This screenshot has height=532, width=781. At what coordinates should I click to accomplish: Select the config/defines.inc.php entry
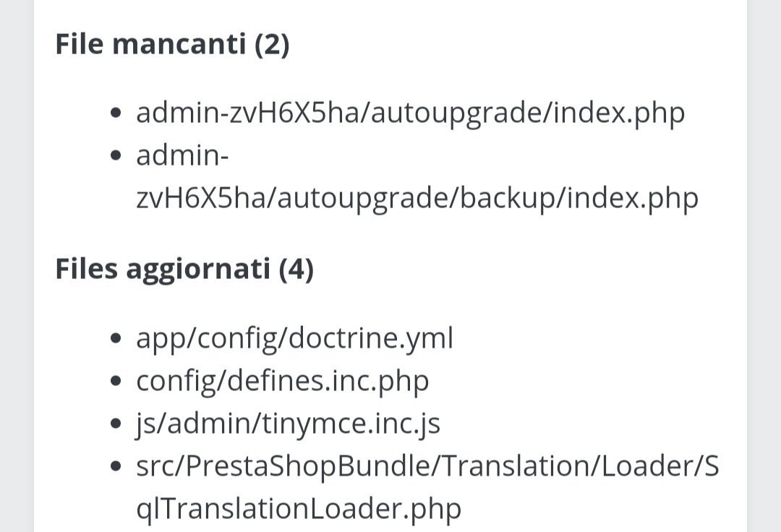click(x=283, y=381)
